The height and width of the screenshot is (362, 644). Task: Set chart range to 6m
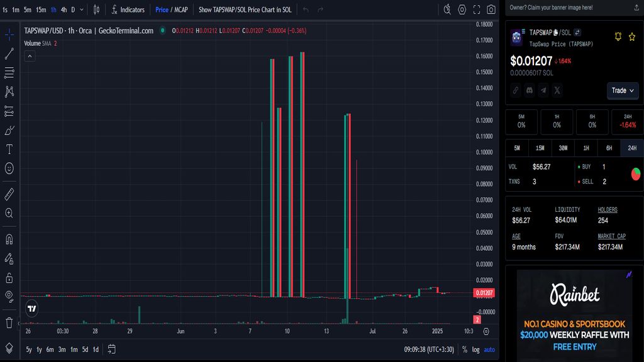[50, 349]
